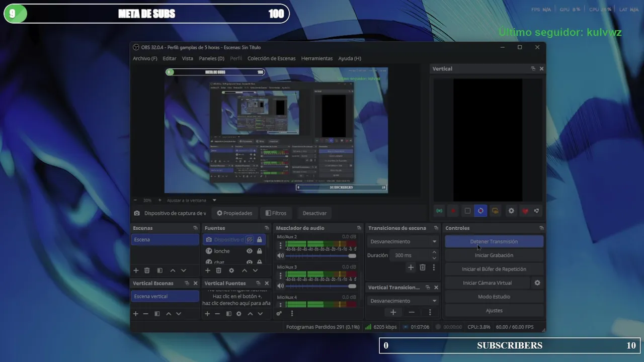Adjust the Mic/Aux 2 volume slider
The width and height of the screenshot is (644, 362).
321,256
